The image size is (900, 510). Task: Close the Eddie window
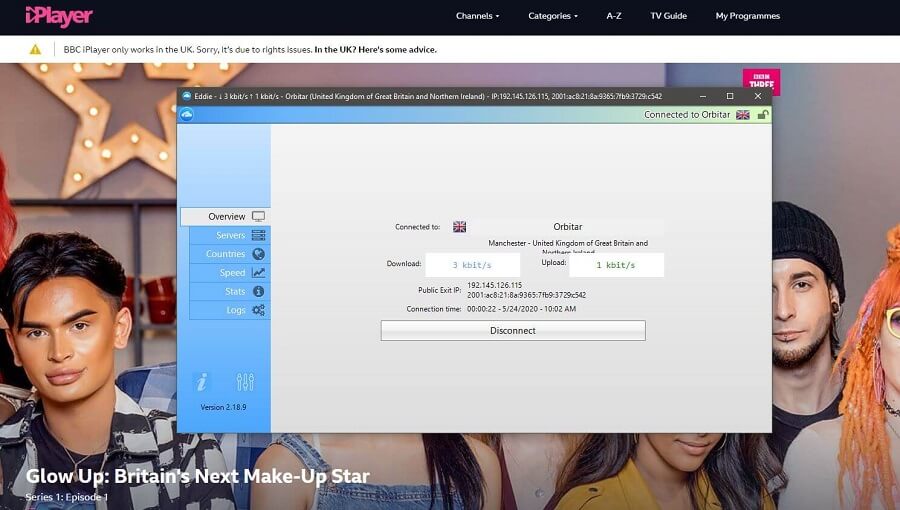[x=758, y=96]
